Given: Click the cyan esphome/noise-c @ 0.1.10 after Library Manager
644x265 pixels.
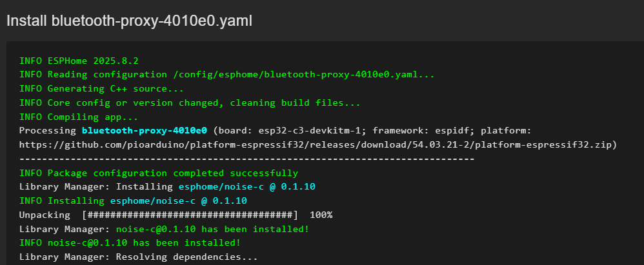Looking at the screenshot, I should [x=247, y=186].
